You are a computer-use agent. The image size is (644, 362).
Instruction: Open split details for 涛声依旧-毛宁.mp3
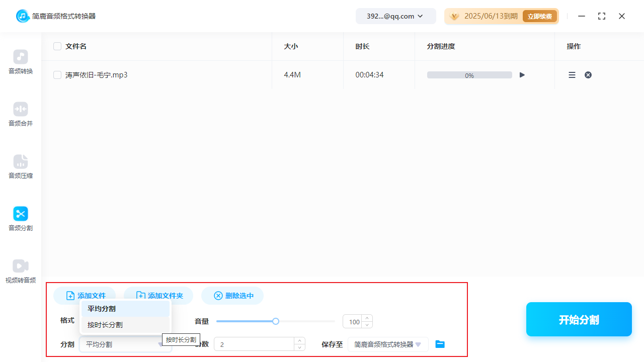click(572, 74)
